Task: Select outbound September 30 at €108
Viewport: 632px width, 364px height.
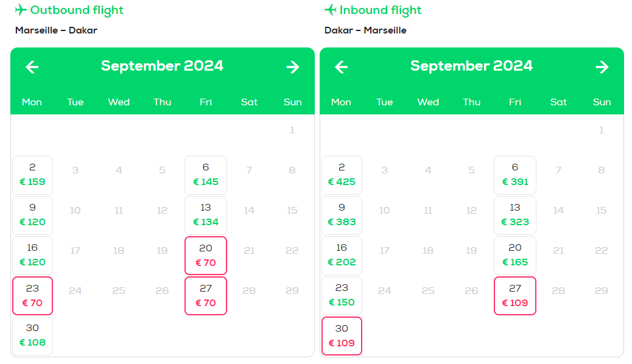Action: [33, 336]
